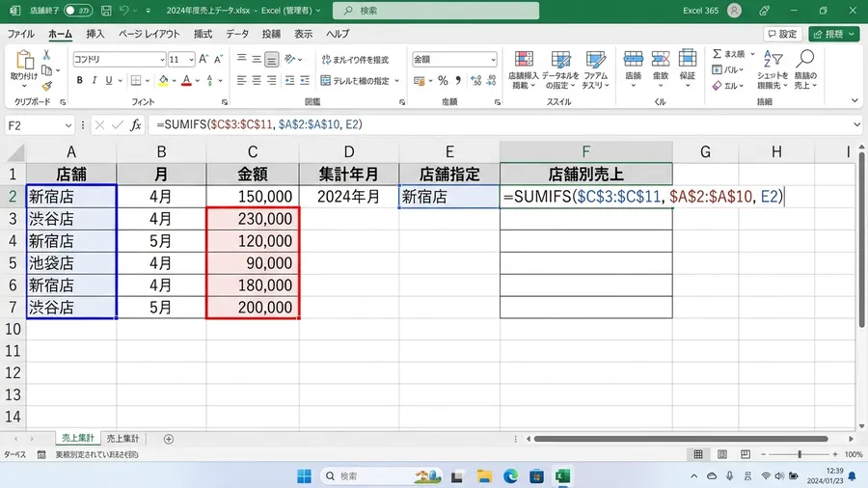Viewport: 868px width, 488px height.
Task: Expand the fill color palette arrow
Action: (174, 81)
